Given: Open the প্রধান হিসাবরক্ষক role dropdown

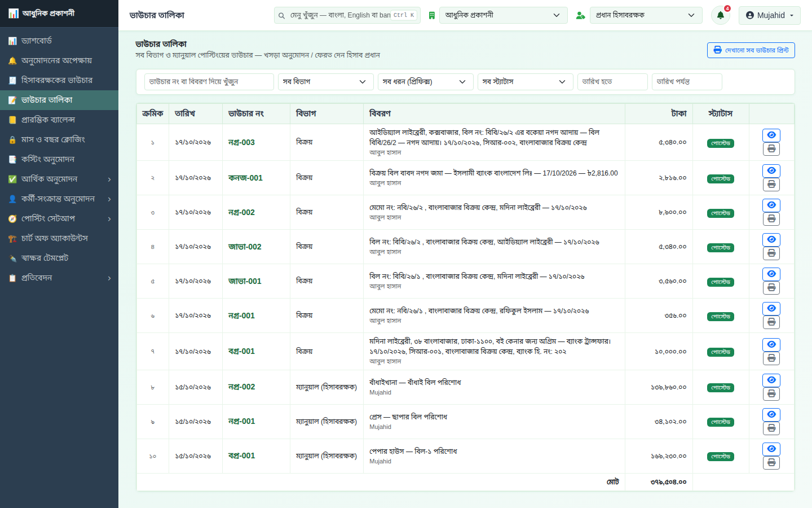Looking at the screenshot, I should [x=646, y=15].
